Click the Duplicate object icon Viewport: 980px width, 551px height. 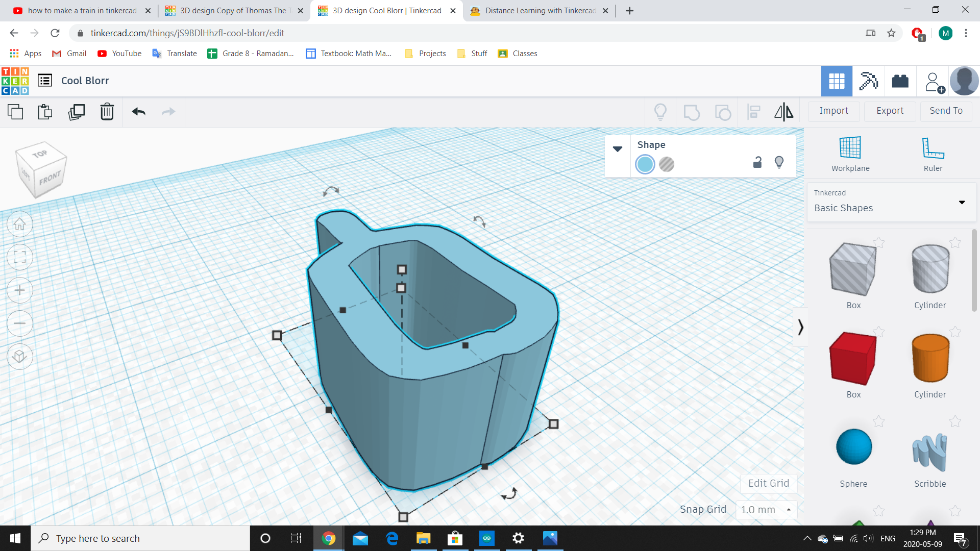point(76,112)
